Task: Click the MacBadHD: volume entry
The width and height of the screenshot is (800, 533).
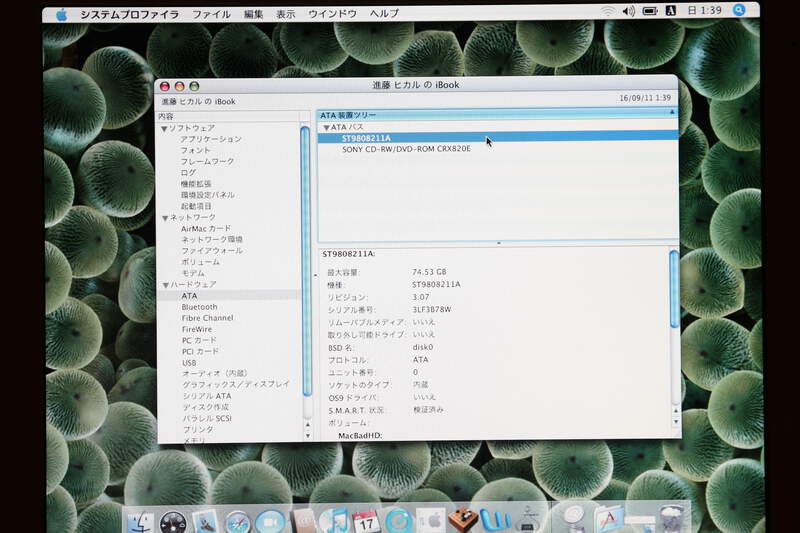Action: click(360, 436)
